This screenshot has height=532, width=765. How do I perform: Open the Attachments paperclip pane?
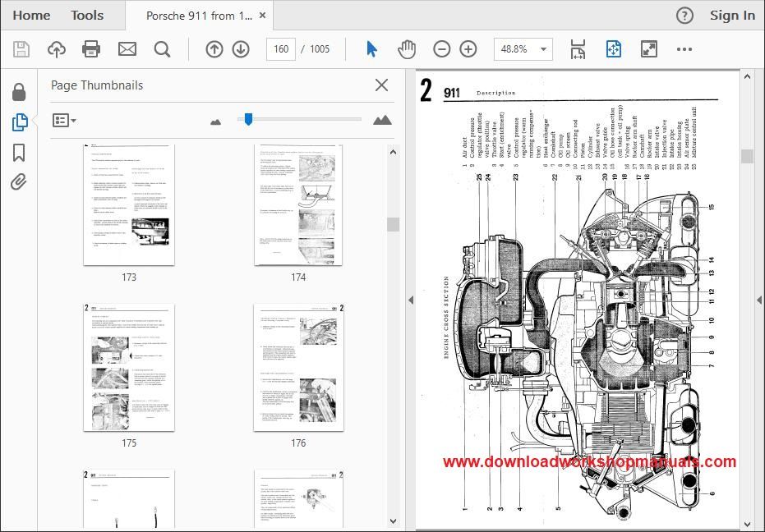(19, 182)
